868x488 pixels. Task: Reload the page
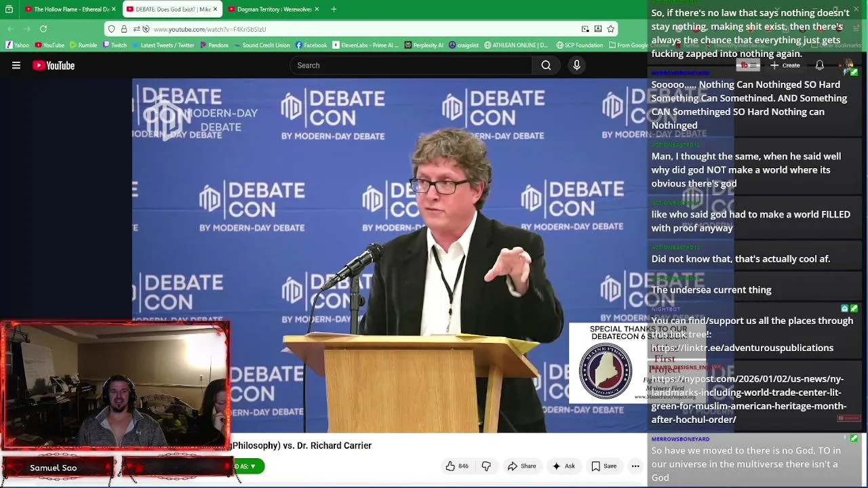pos(43,28)
